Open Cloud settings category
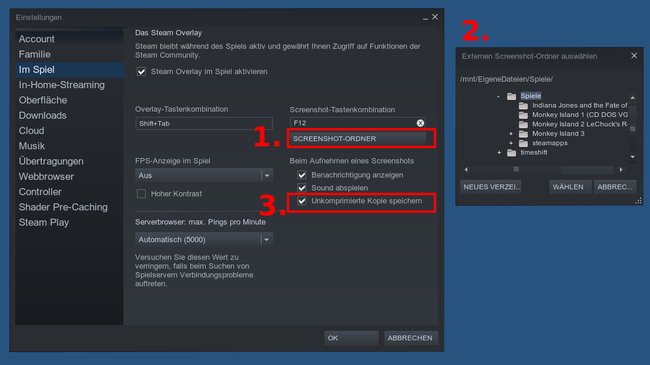This screenshot has width=650, height=365. point(69,131)
